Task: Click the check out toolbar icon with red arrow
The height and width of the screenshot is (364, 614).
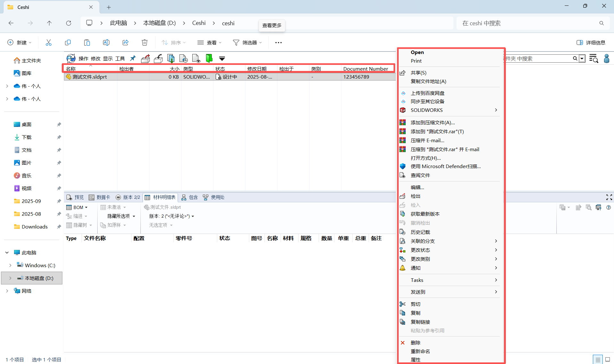Action: (146, 58)
